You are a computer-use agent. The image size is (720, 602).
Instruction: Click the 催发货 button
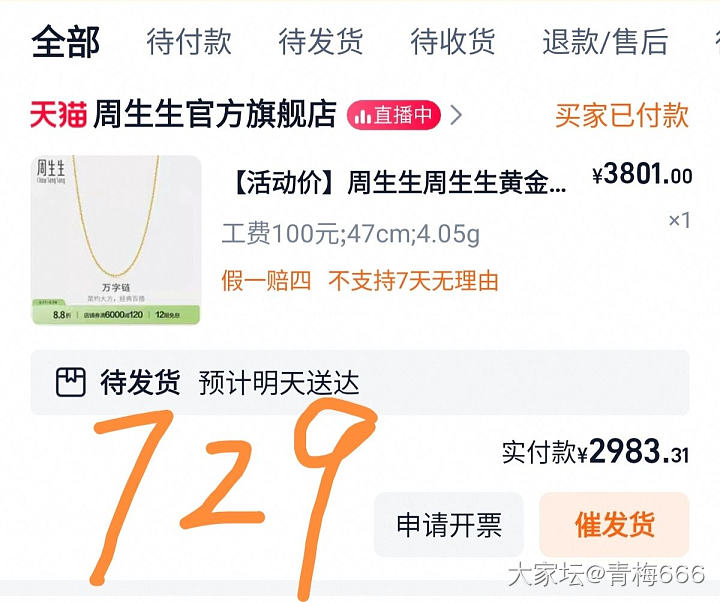[614, 524]
